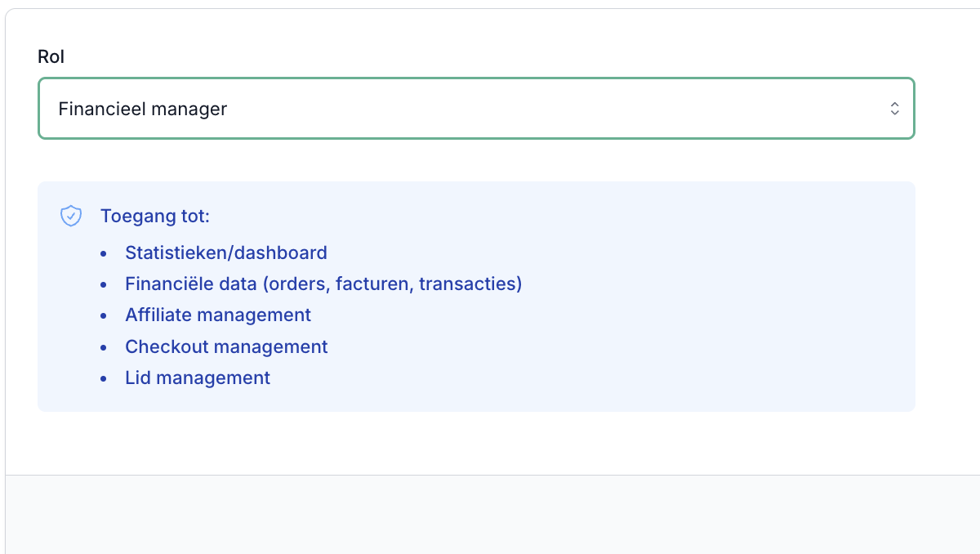Click the bullet before 'Lid management'

tap(104, 379)
